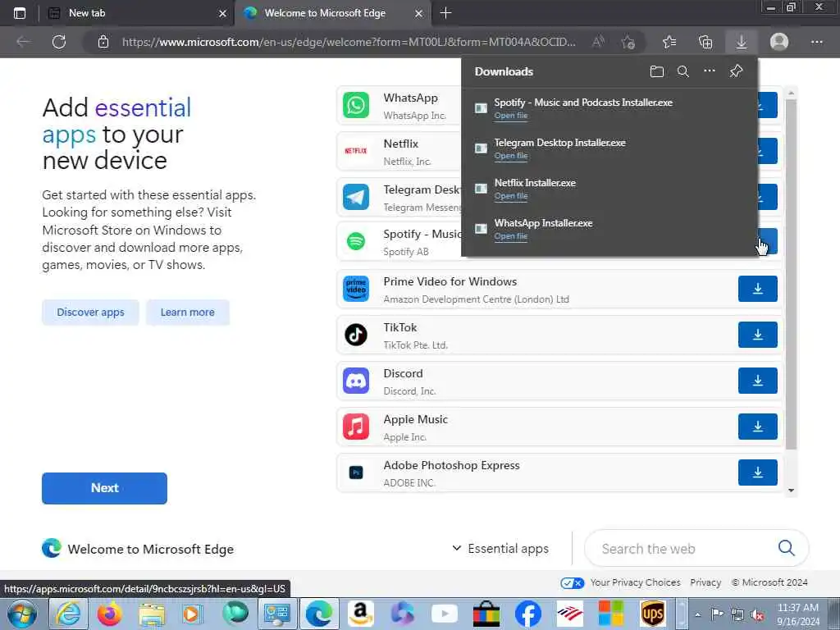This screenshot has height=630, width=840.
Task: Launch Internet Explorer from taskbar
Action: (69, 614)
